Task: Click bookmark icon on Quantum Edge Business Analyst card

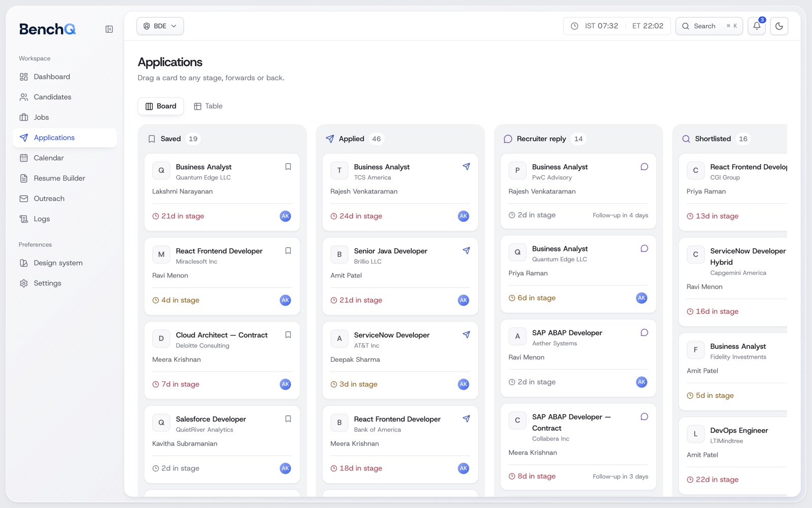Action: pos(288,167)
